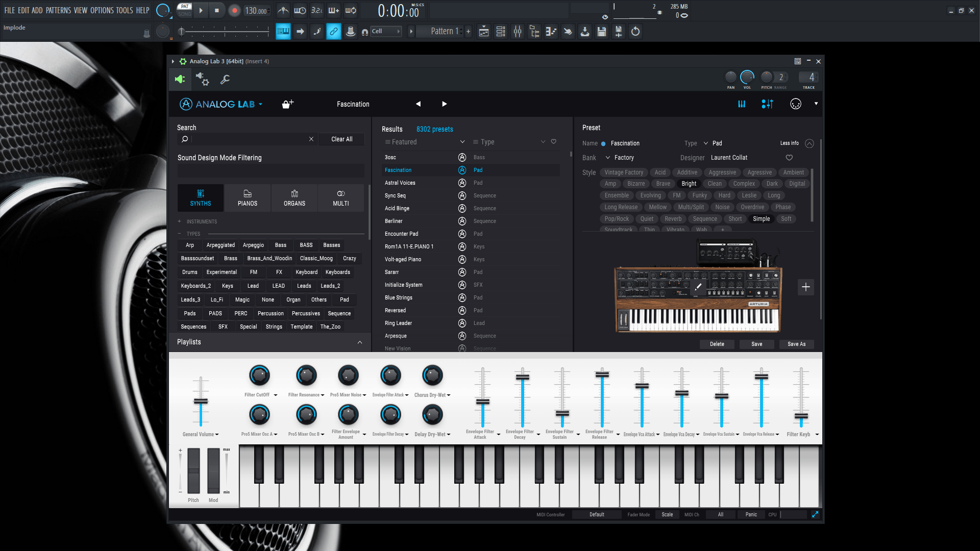The image size is (980, 551).
Task: Click the Fascination preset in results list
Action: pos(398,169)
